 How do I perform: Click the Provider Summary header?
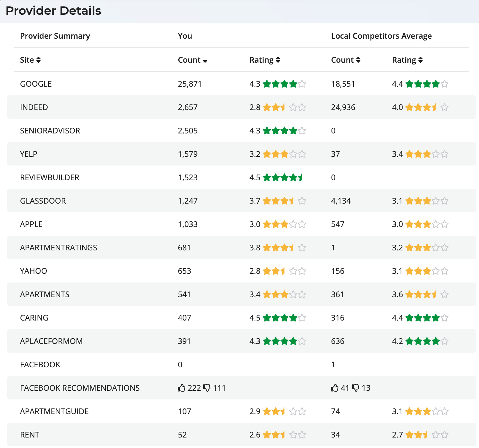pos(55,36)
